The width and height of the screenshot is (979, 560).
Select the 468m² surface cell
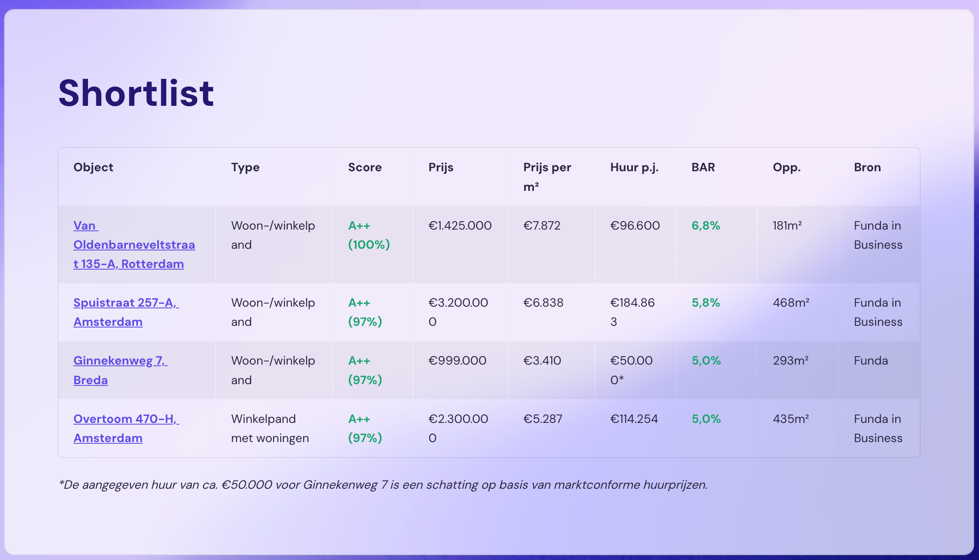pos(791,303)
